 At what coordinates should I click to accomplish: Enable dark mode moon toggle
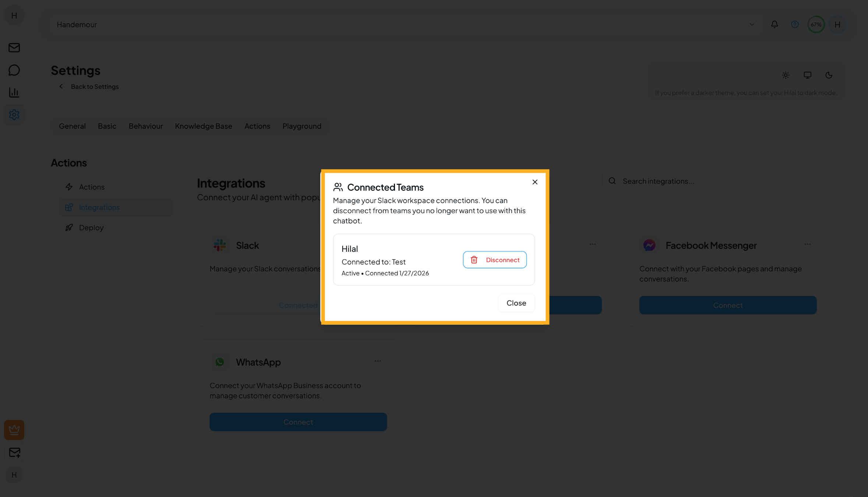click(x=829, y=75)
